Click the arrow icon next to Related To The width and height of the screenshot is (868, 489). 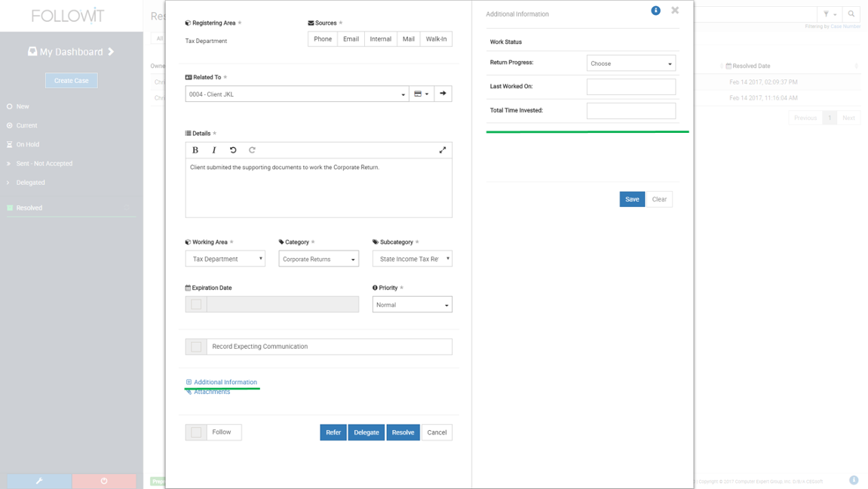pos(443,94)
